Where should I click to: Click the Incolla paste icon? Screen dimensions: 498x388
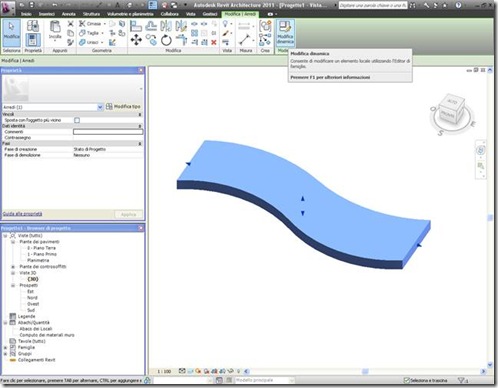pos(55,30)
